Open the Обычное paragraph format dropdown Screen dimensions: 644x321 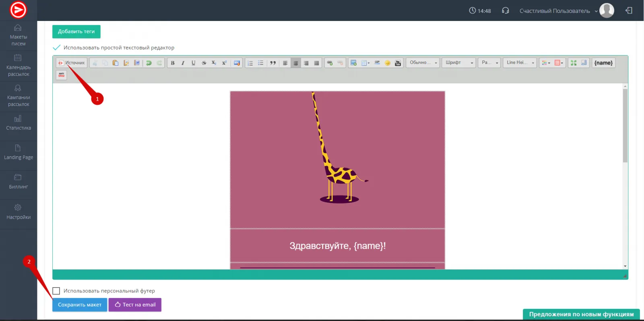coord(423,63)
